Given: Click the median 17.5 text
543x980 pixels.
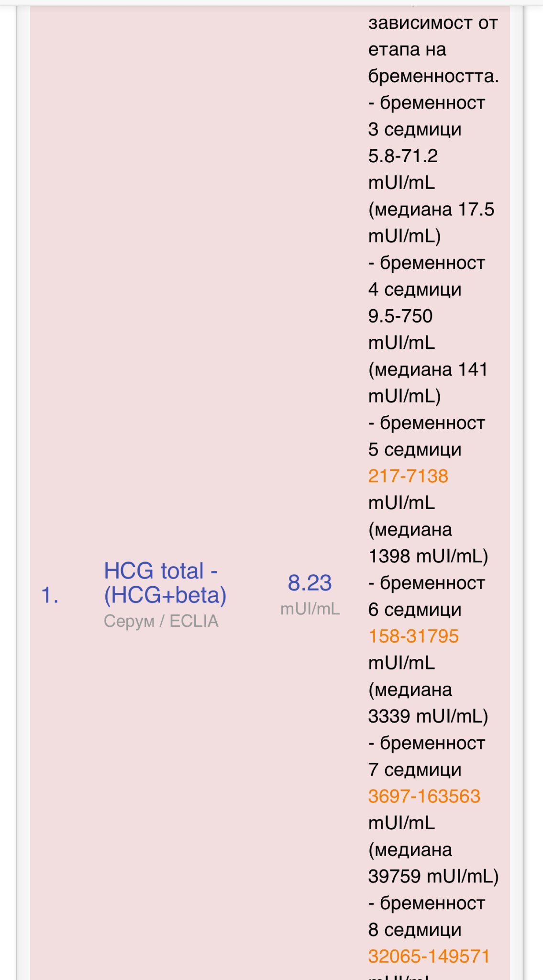Looking at the screenshot, I should [x=431, y=210].
